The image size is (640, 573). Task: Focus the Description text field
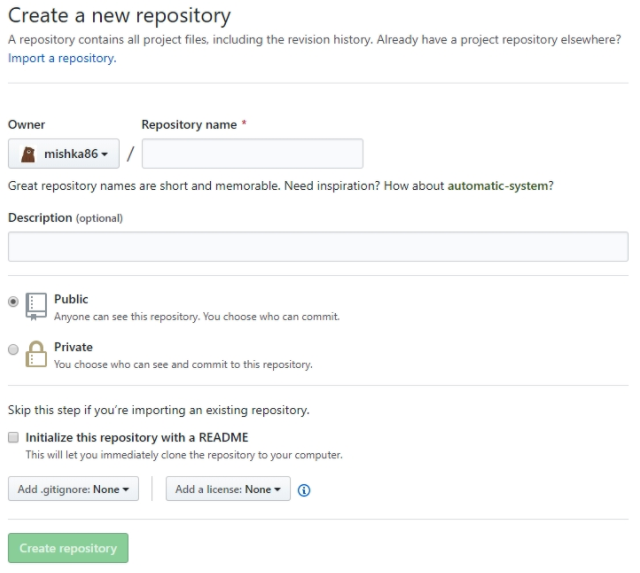318,247
